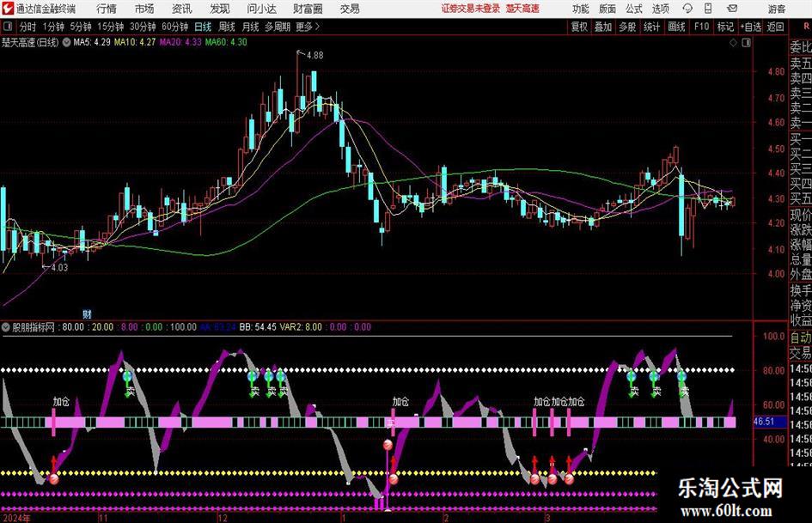812x523 pixels.
Task: Click the 叠加 overlay button
Action: [603, 27]
